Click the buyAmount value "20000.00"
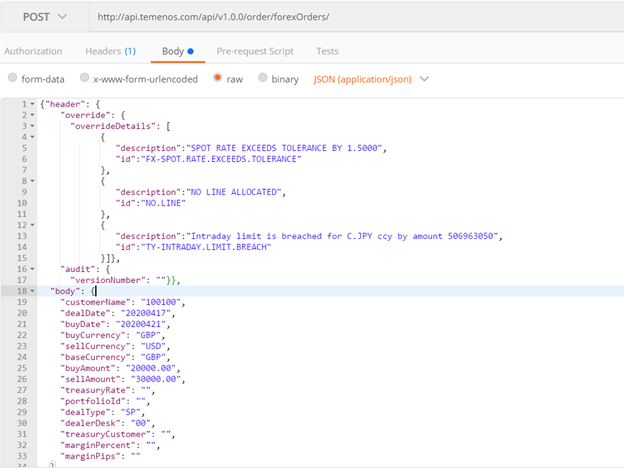Viewport: 624px width, 470px height. (151, 369)
